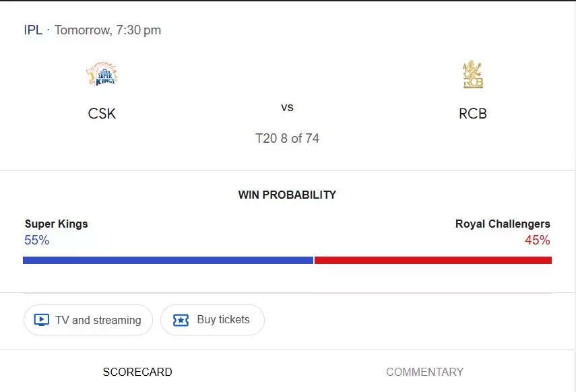The height and width of the screenshot is (392, 576).
Task: Open the IPL league link
Action: 33,30
